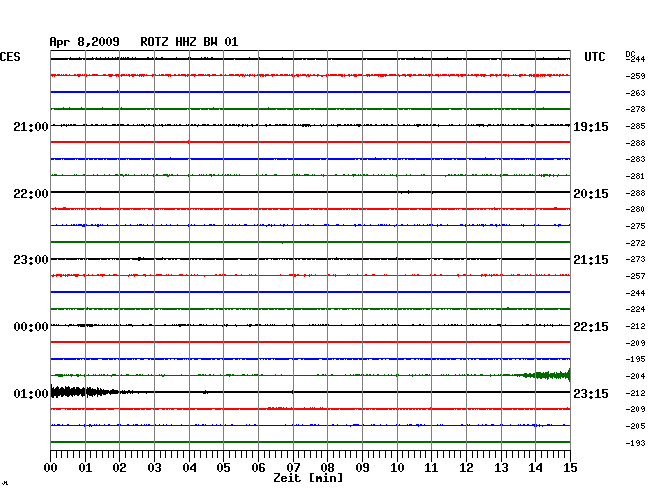This screenshot has height=494, width=650.
Task: Click the DC offset value '-259'
Action: 635,76
